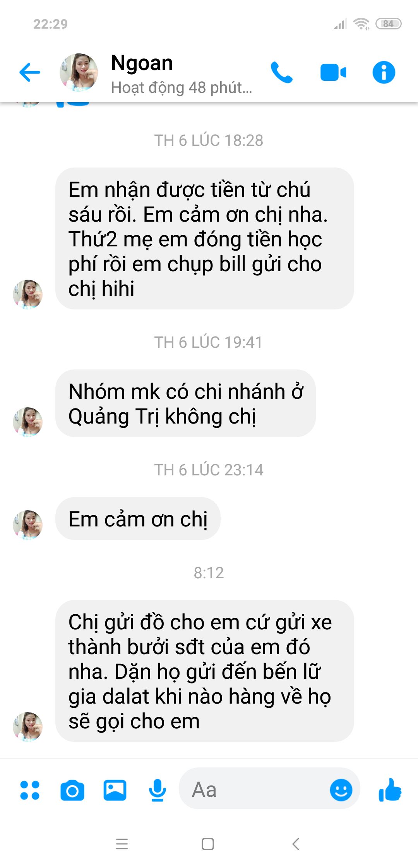Select the 'Em cảm ơn chị' message
This screenshot has height=868, width=418.
(138, 519)
